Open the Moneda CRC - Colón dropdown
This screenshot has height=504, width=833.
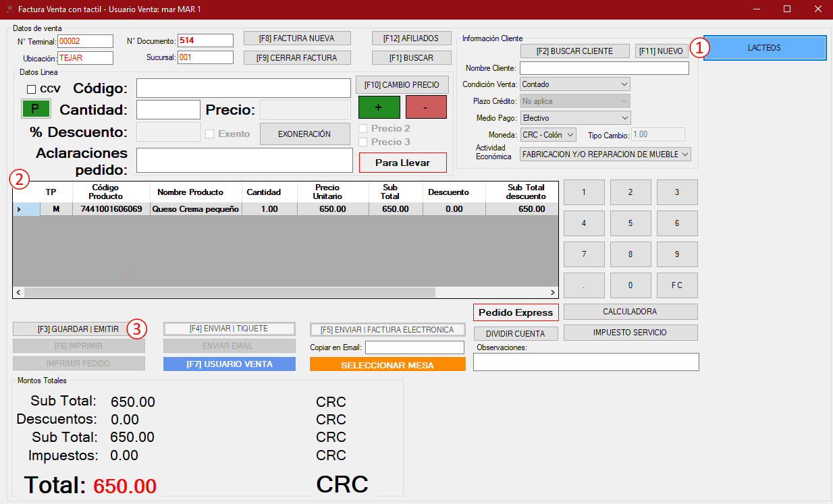click(x=548, y=135)
